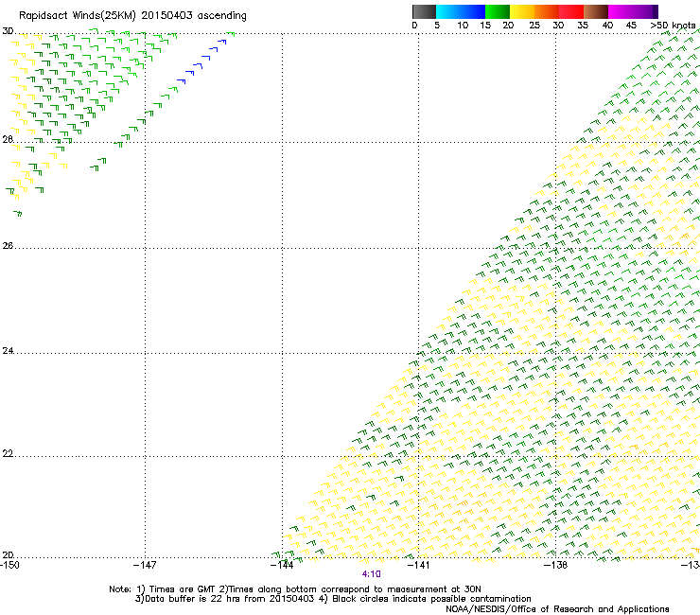Click the longitude label '-144'
The width and height of the screenshot is (700, 615).
tap(282, 566)
